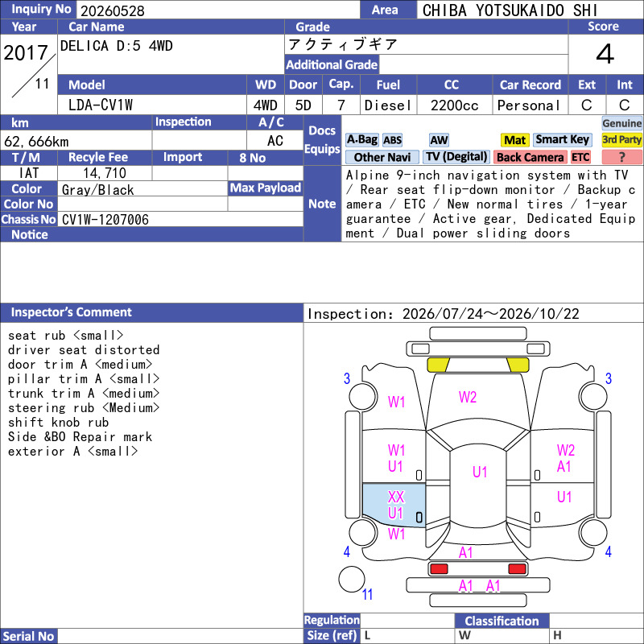Click the transmission value IAT
Screen dimensions: 644x644
[29, 173]
